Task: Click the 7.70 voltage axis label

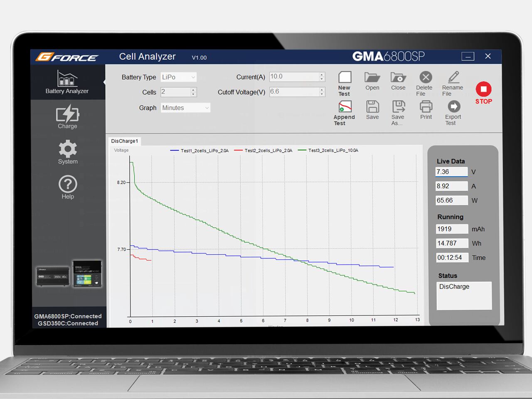Action: click(121, 249)
